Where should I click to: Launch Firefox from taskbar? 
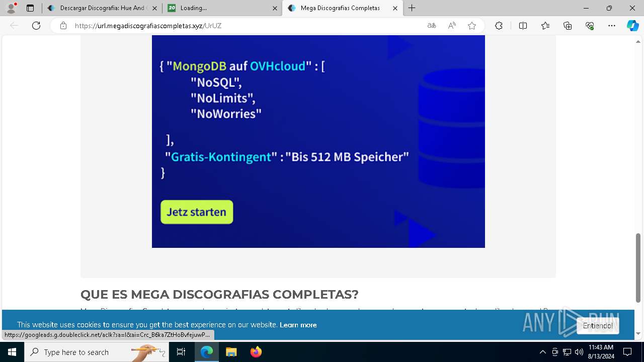256,352
